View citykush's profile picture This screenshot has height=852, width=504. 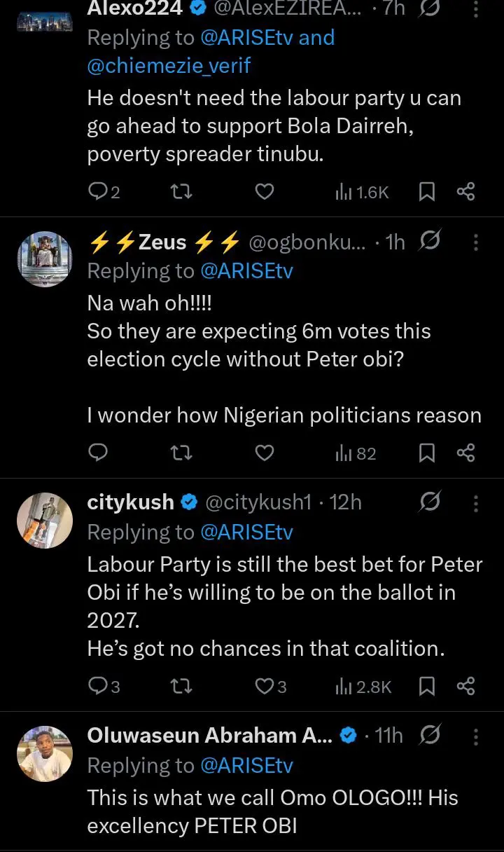44,520
